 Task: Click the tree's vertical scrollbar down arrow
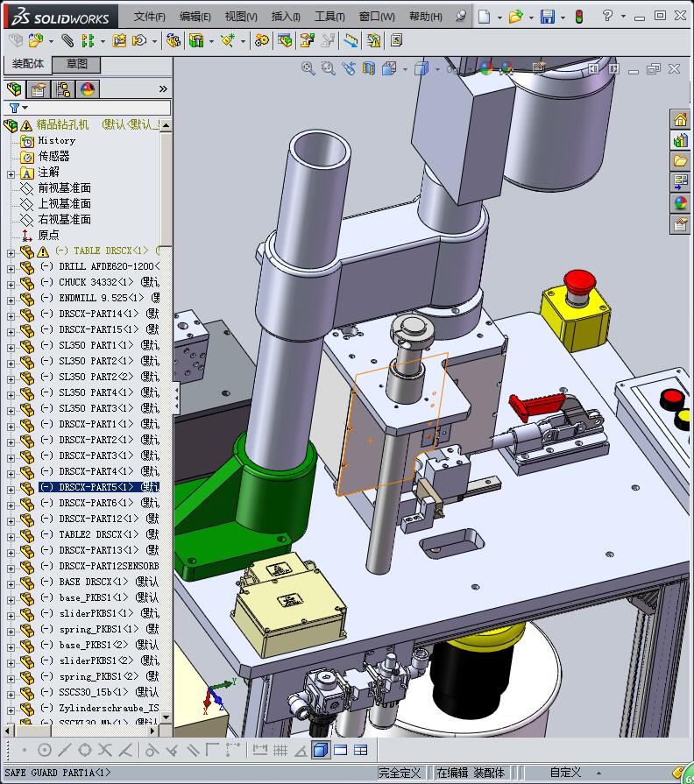[166, 717]
